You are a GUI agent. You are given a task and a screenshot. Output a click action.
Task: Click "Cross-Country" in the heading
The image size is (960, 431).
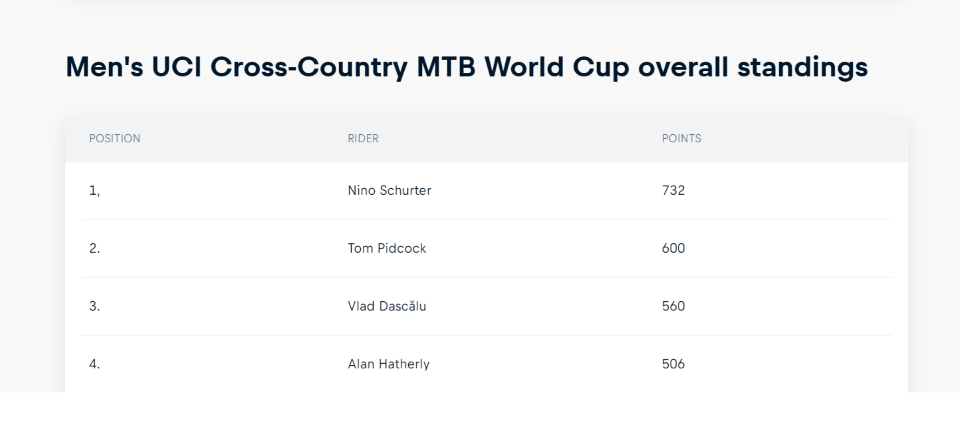(x=309, y=68)
